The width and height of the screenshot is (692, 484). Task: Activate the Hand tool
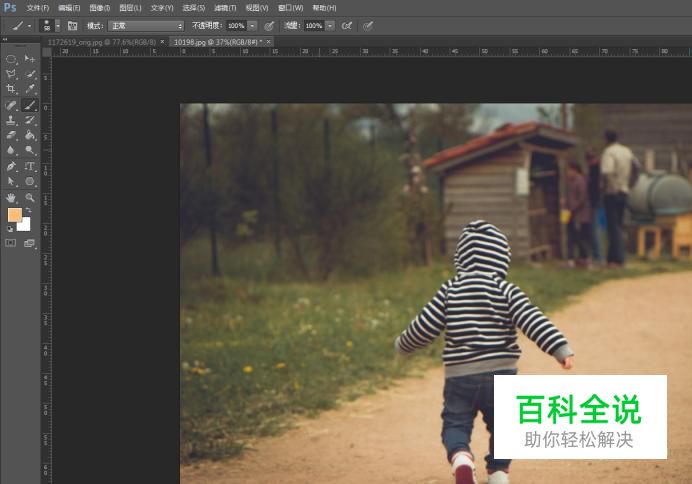(12, 197)
